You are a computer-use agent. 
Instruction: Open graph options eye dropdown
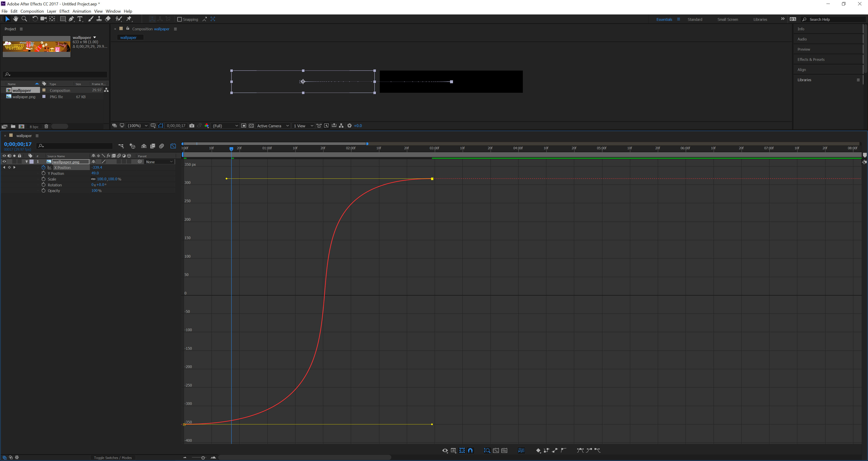[x=445, y=451]
